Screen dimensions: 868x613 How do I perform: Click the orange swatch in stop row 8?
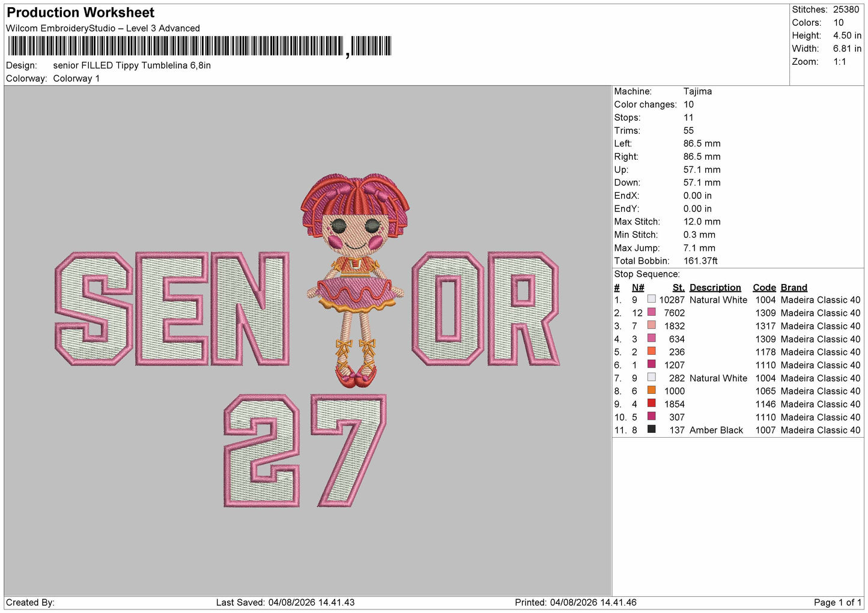(x=651, y=390)
